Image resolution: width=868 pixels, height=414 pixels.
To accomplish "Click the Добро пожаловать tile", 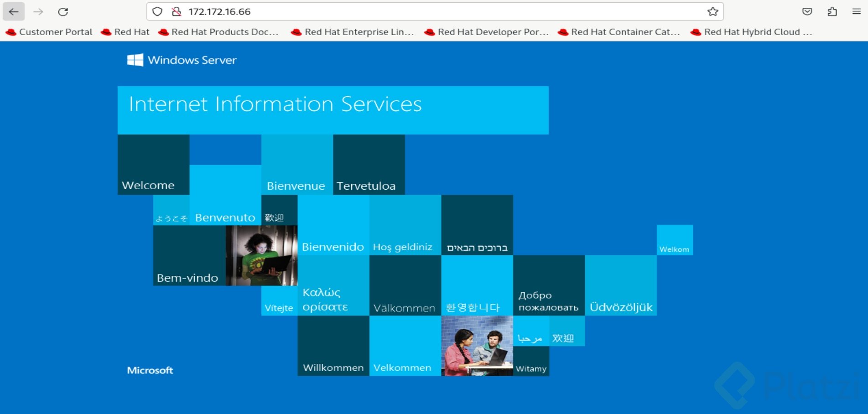I will 549,285.
